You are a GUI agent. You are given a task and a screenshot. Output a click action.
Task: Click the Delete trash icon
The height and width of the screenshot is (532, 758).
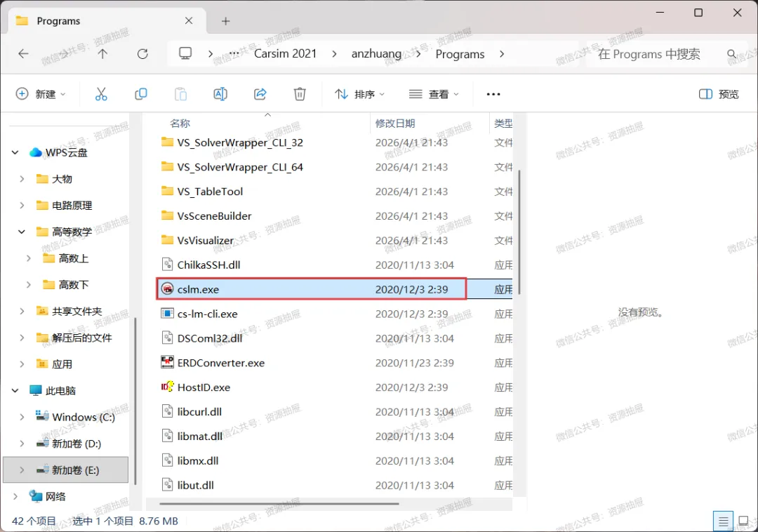pos(300,94)
